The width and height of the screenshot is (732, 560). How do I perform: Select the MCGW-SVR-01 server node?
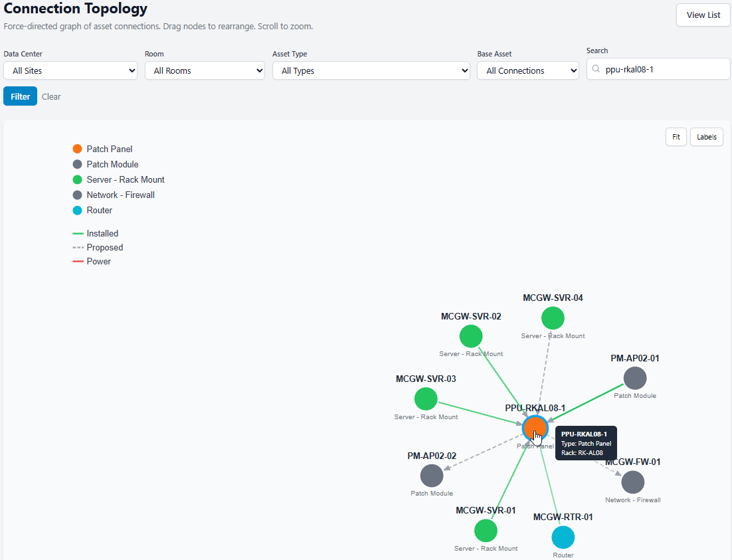pyautogui.click(x=486, y=531)
